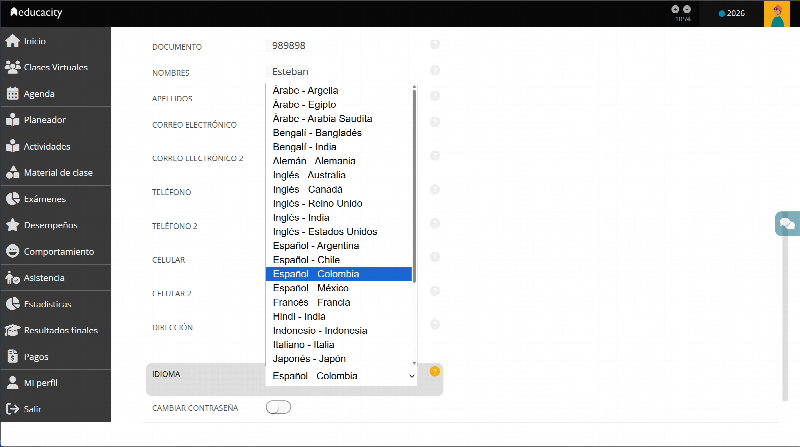The height and width of the screenshot is (447, 800).
Task: Click the Salir link text
Action: click(x=32, y=409)
